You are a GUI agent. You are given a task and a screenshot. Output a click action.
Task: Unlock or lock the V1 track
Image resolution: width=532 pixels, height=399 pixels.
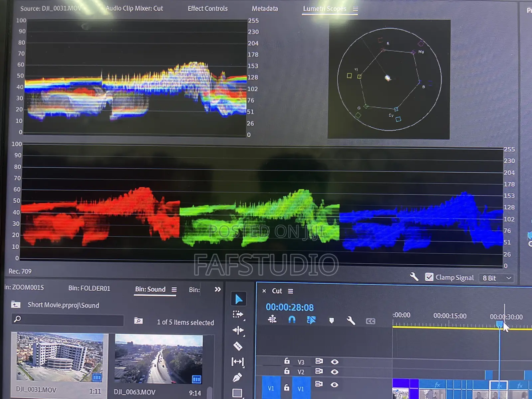coord(286,388)
